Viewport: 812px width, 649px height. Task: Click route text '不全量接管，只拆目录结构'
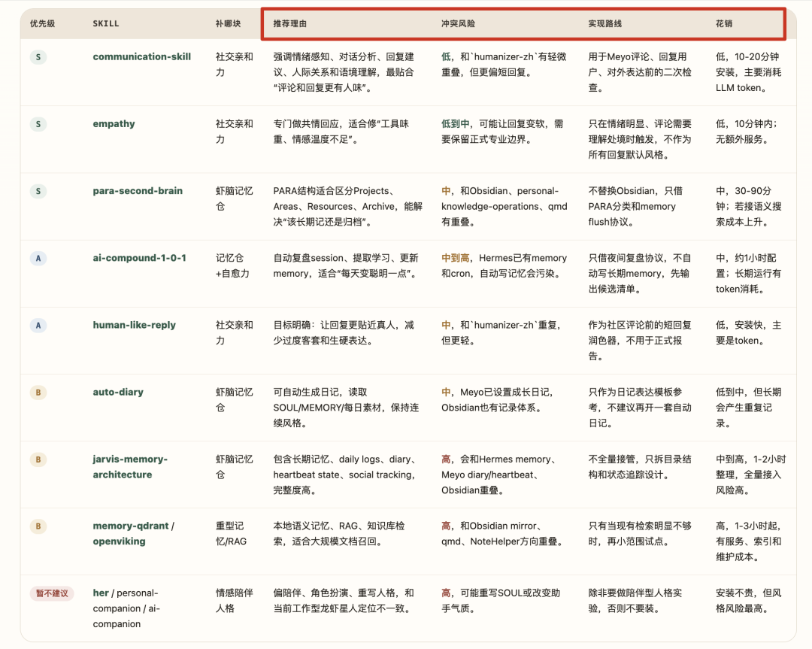point(640,467)
